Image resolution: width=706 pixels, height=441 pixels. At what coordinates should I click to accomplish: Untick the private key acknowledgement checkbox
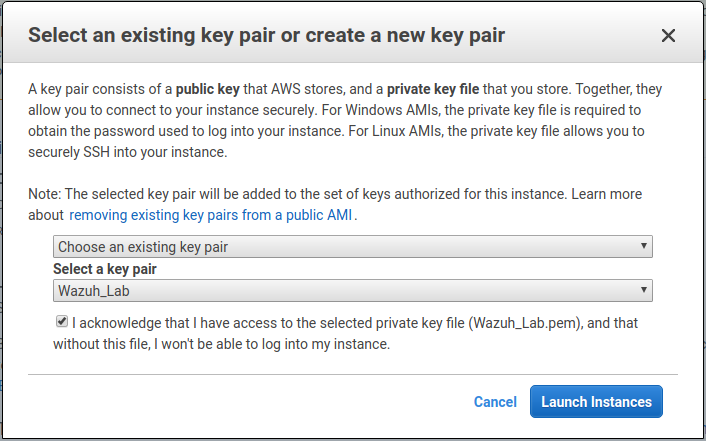tap(62, 321)
